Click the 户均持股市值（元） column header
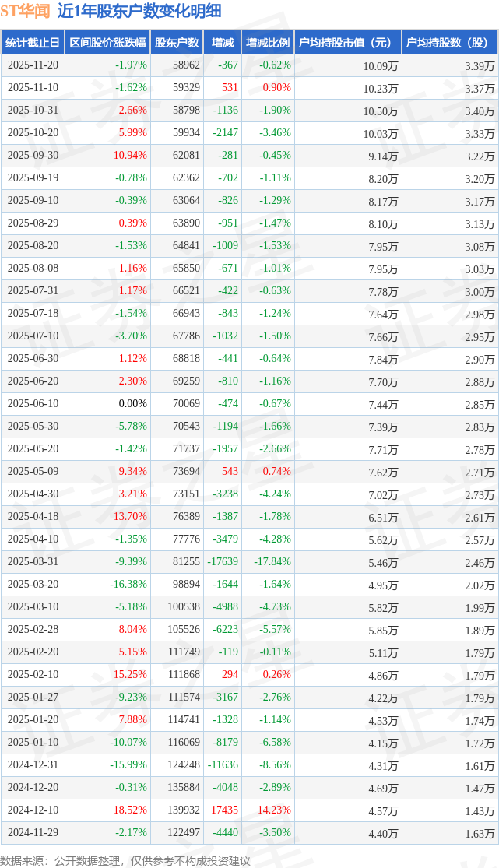 click(x=346, y=43)
